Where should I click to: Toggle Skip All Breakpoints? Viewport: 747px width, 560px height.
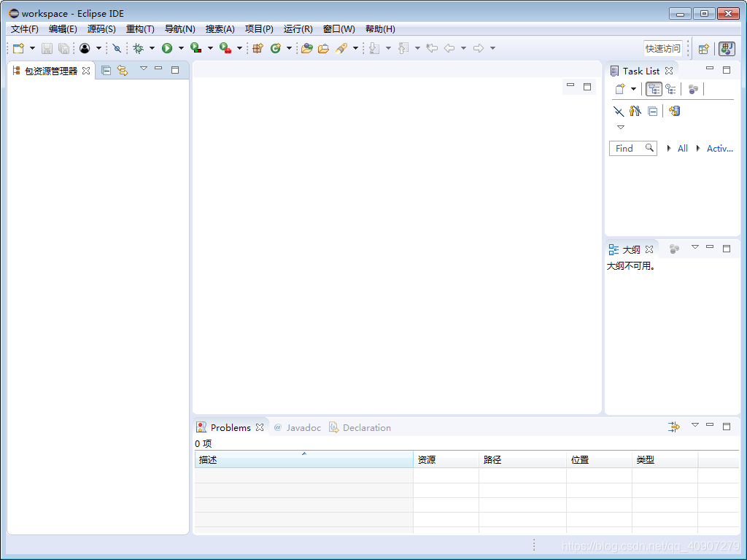tap(117, 48)
